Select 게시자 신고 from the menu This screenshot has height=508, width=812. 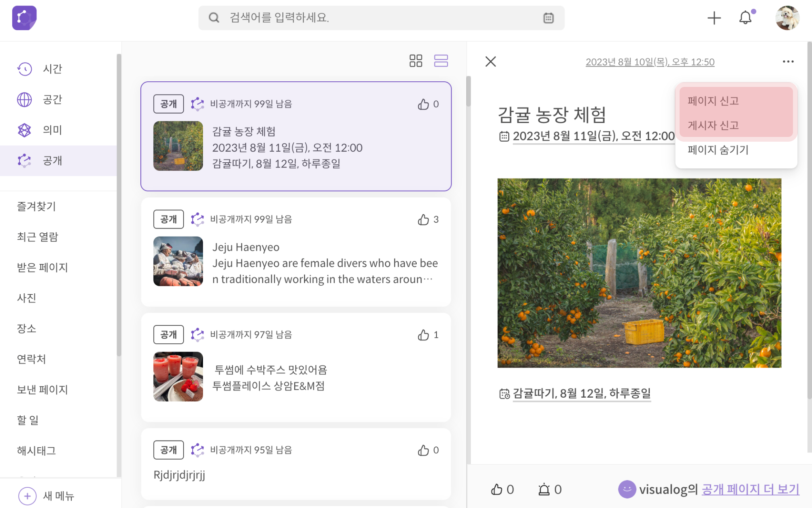(x=713, y=125)
